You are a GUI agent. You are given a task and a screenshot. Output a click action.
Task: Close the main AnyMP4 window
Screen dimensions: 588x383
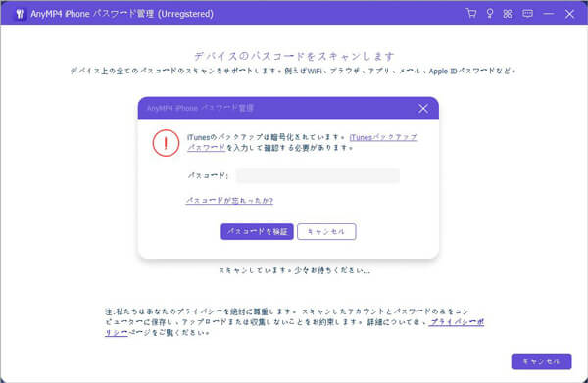[569, 14]
